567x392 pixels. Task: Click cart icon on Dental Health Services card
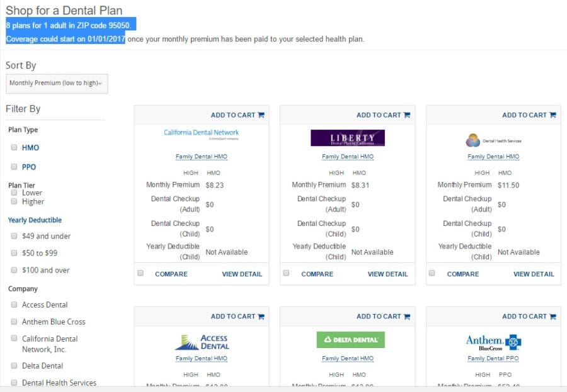553,115
